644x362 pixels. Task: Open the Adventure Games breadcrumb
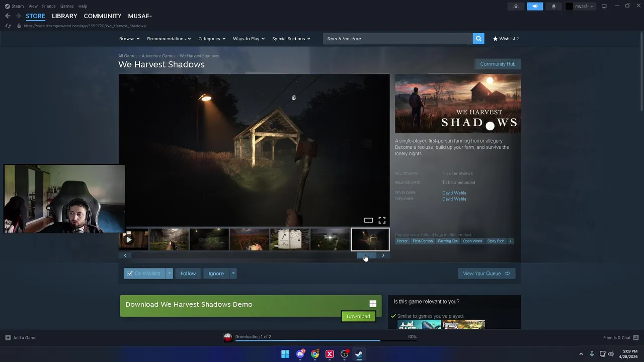[x=158, y=56]
